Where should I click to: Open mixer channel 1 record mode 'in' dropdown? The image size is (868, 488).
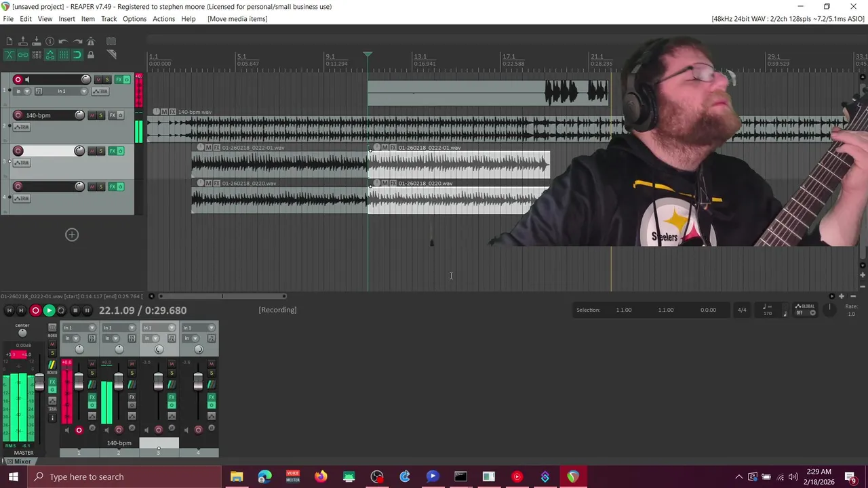pos(71,338)
